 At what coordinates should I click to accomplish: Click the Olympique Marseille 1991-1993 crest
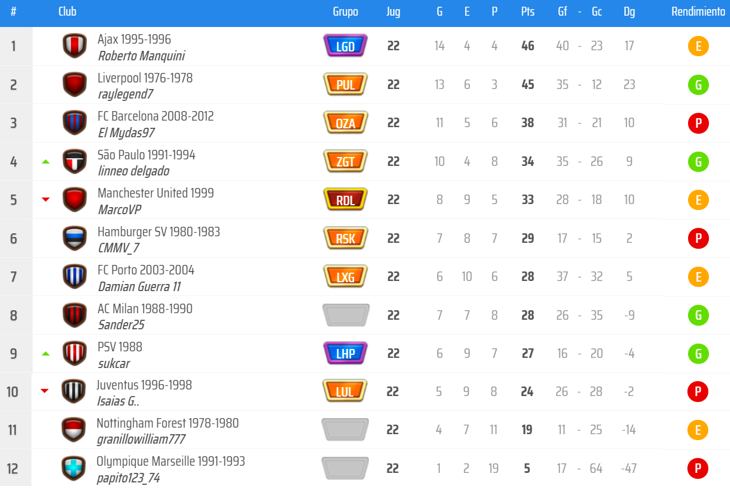[x=75, y=468]
